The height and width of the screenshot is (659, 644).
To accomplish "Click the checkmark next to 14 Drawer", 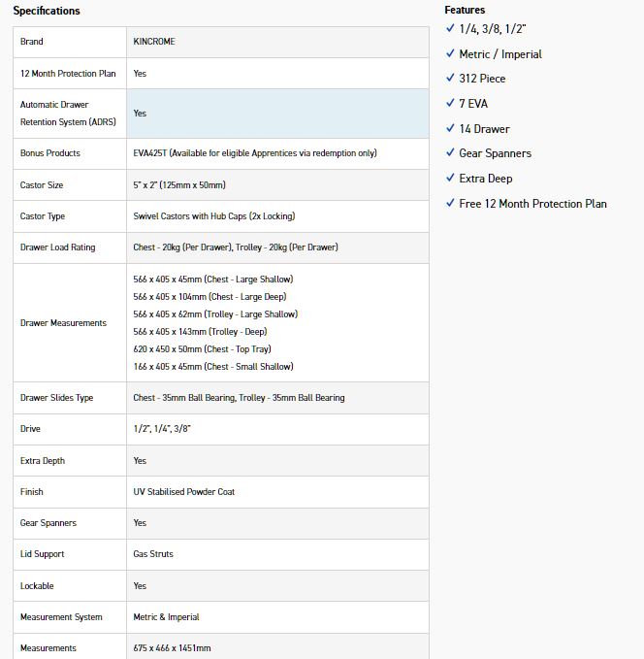I will click(x=450, y=129).
